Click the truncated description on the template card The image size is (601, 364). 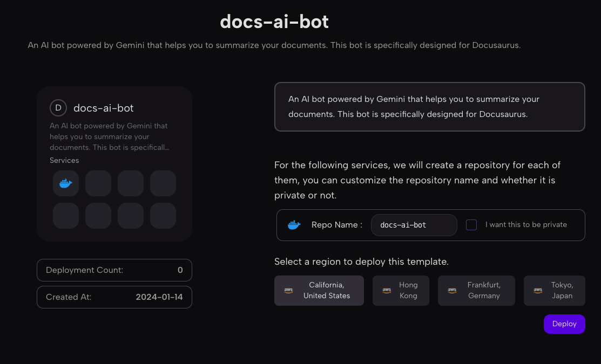click(x=109, y=136)
